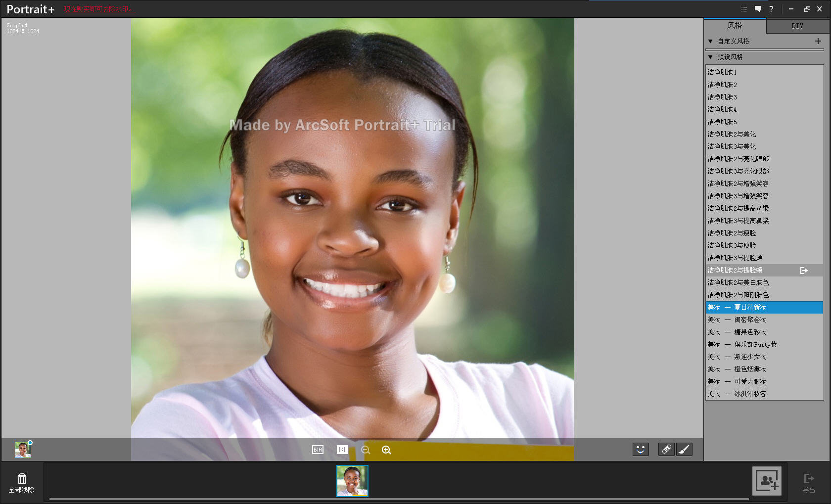
Task: Click the filmstrip horizontal scrollbar
Action: 399,500
